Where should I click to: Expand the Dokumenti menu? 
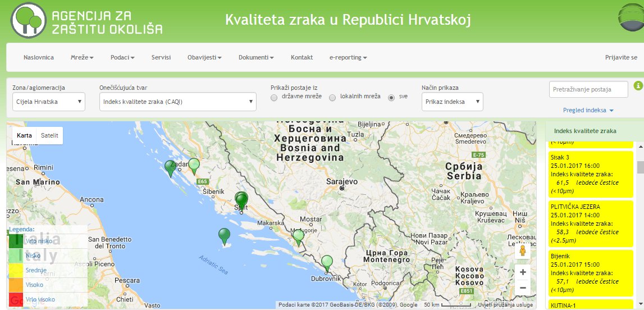click(256, 57)
